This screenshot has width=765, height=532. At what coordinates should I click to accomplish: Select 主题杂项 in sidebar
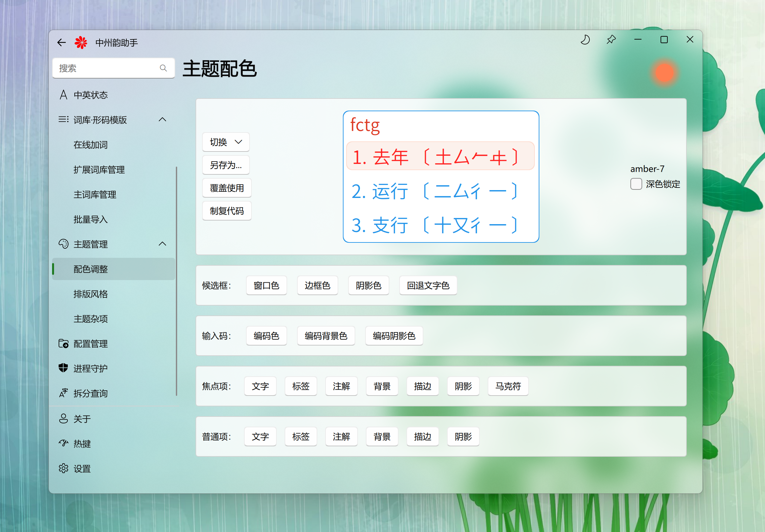[x=91, y=319]
